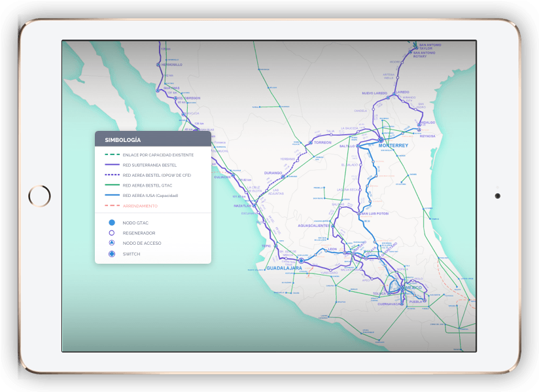539x392 pixels.
Task: Click the Nodo GTAC legend icon
Action: click(x=112, y=223)
